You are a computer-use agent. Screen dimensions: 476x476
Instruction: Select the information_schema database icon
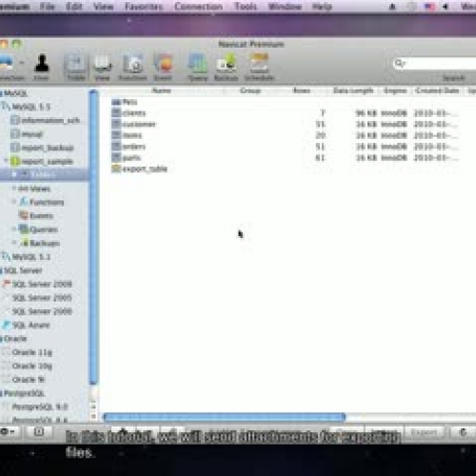coord(15,120)
